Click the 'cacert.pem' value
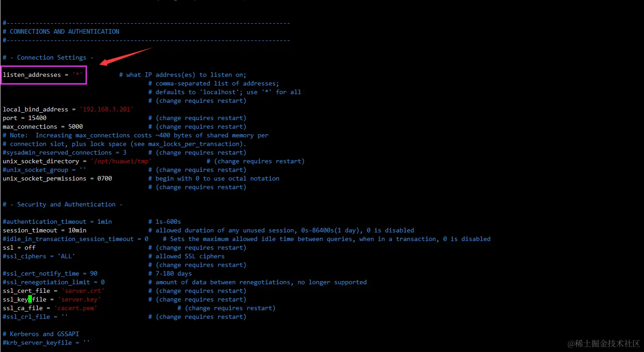This screenshot has width=644, height=352. pyautogui.click(x=76, y=308)
